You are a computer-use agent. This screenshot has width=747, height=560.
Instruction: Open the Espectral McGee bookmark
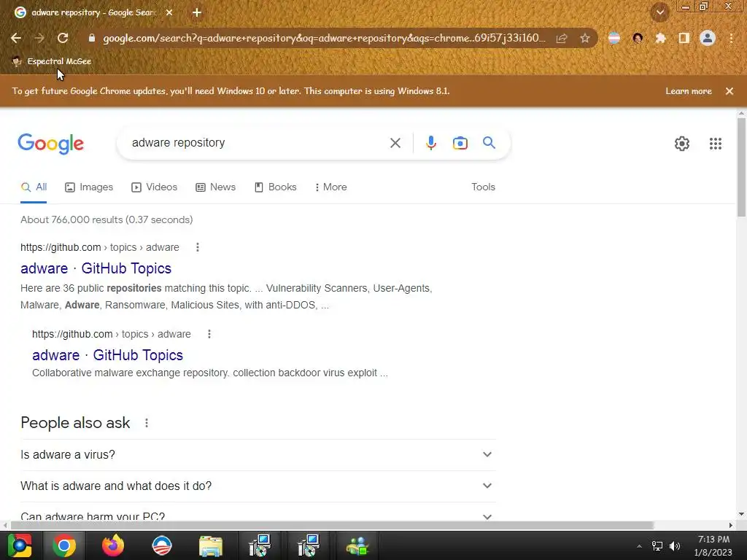pos(52,61)
